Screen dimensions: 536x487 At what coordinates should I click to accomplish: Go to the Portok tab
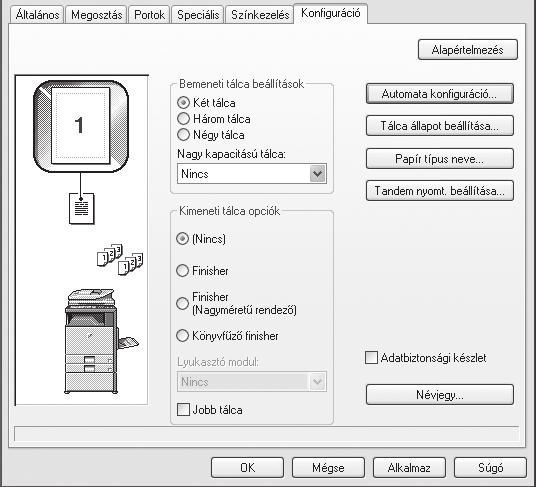149,15
